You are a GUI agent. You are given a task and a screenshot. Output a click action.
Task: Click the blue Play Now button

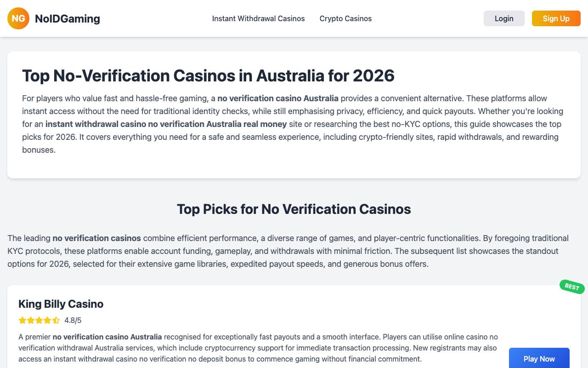539,358
